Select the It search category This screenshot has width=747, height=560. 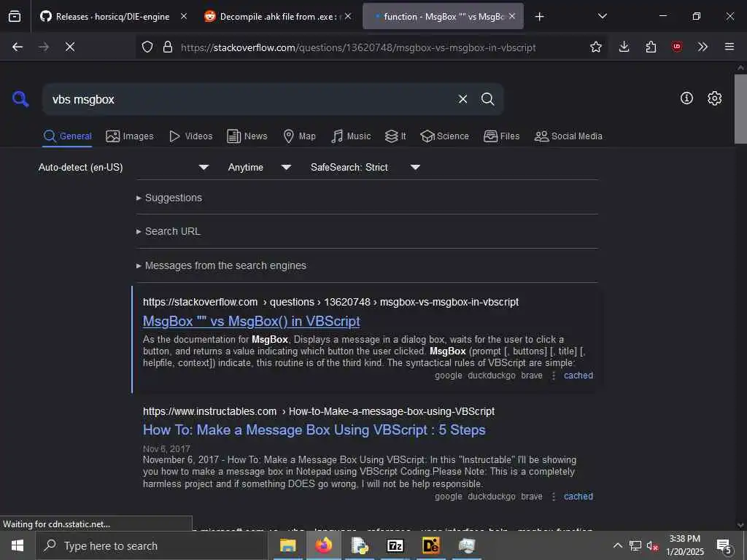point(395,136)
